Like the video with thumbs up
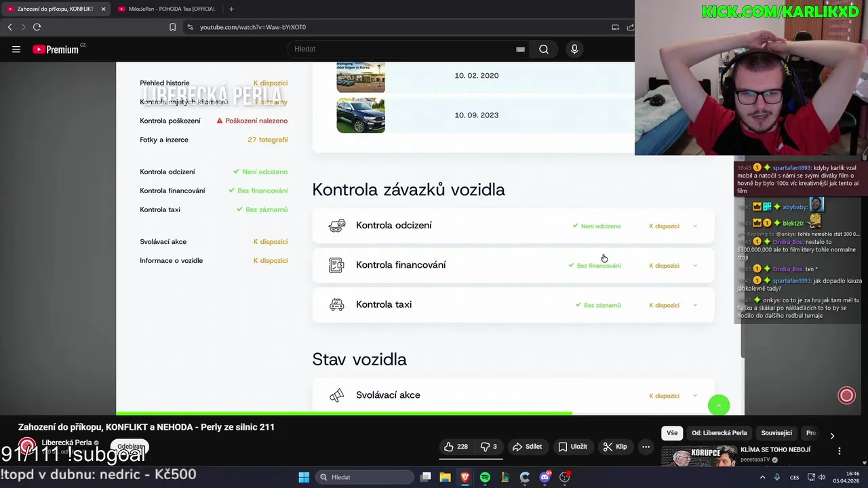This screenshot has height=488, width=868. [456, 447]
